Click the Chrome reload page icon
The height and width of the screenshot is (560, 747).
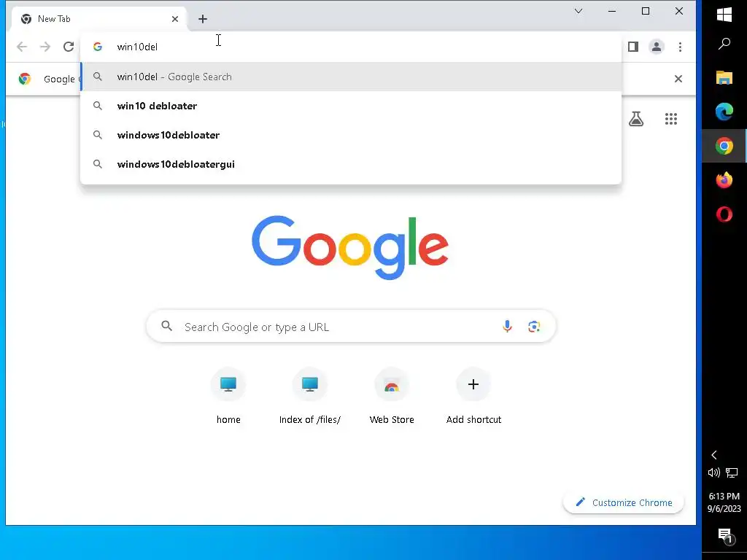[69, 47]
